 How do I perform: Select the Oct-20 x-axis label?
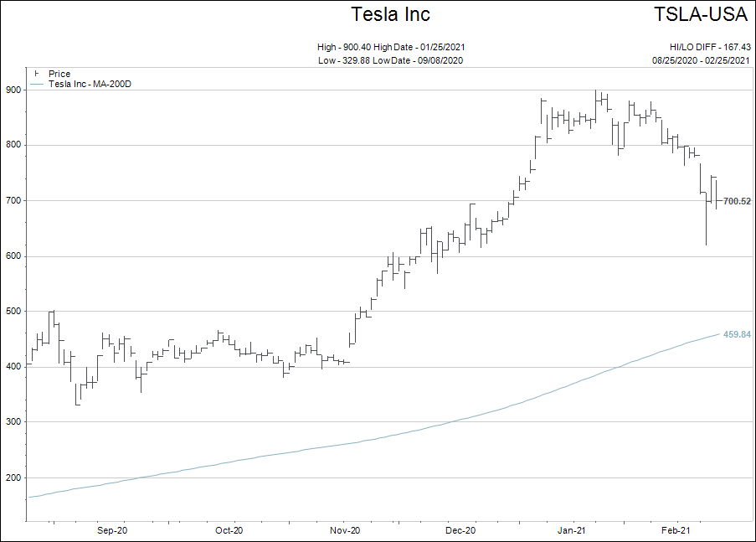click(229, 530)
